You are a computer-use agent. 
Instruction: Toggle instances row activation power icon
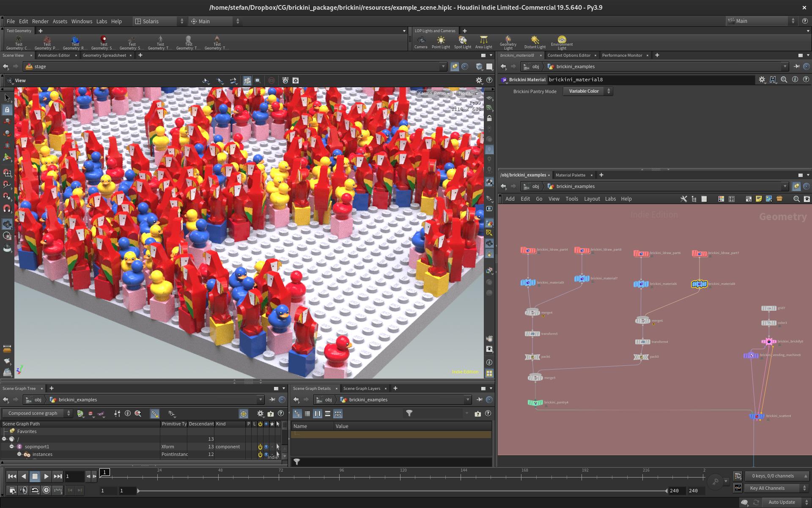pos(260,455)
